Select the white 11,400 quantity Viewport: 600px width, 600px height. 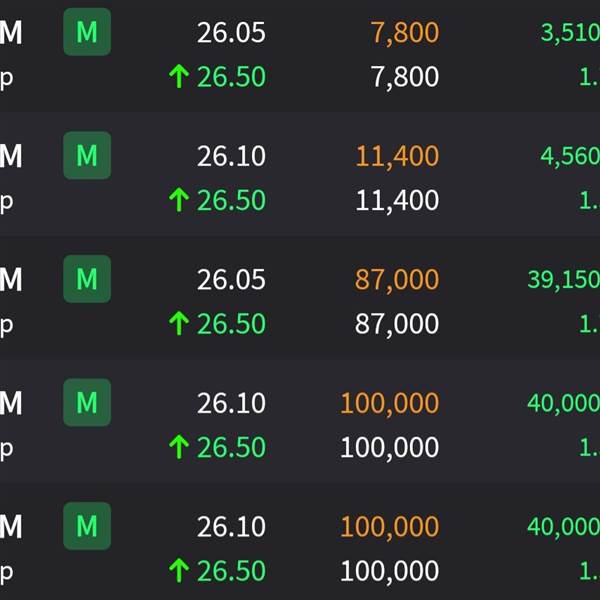397,200
